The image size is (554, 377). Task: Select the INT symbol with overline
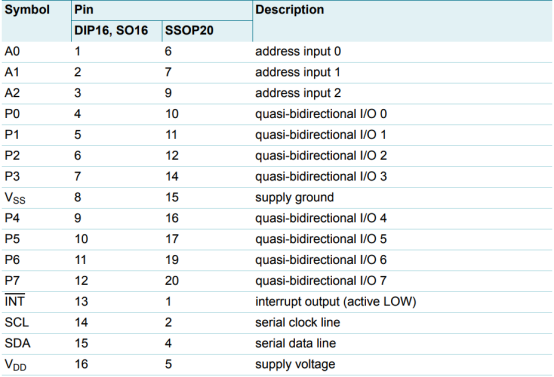(15, 301)
